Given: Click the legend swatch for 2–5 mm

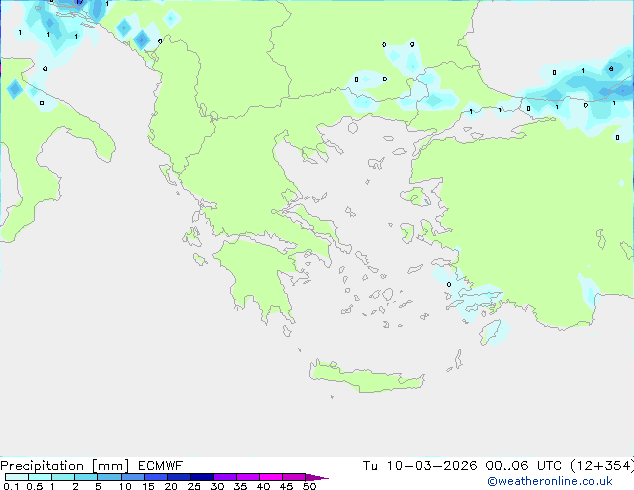Looking at the screenshot, I should (86, 477).
